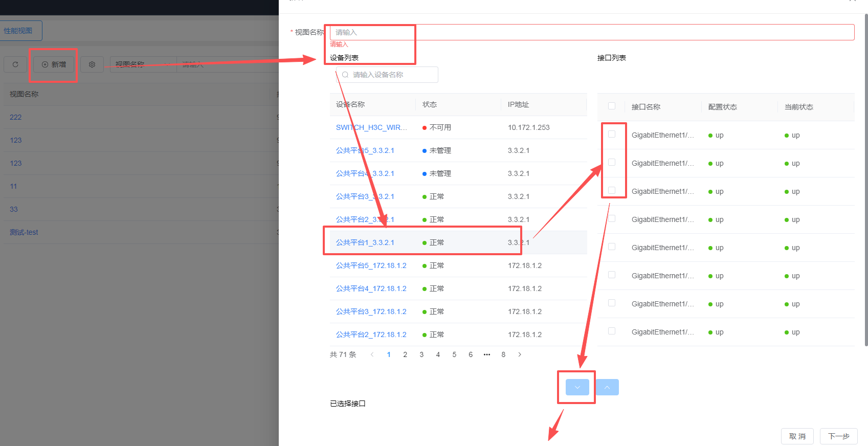Click the blue up-arrow remove interface button
Viewport: 868px width, 446px height.
pos(607,387)
